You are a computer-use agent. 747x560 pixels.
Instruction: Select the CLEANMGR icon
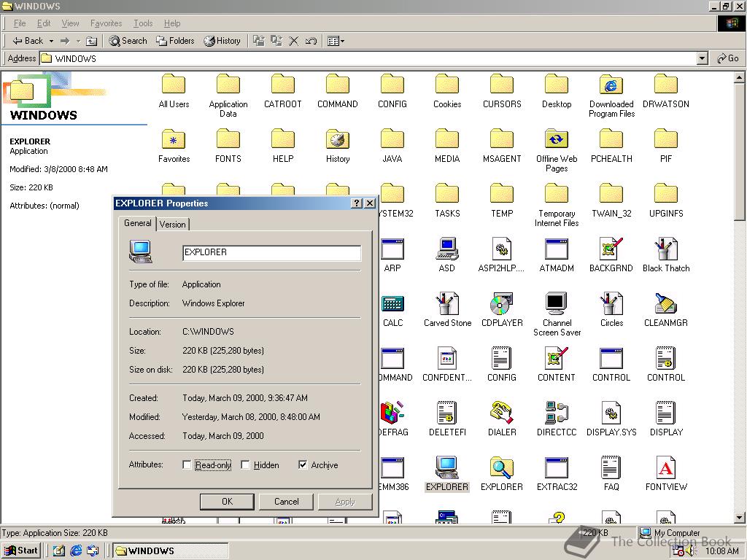(x=665, y=304)
